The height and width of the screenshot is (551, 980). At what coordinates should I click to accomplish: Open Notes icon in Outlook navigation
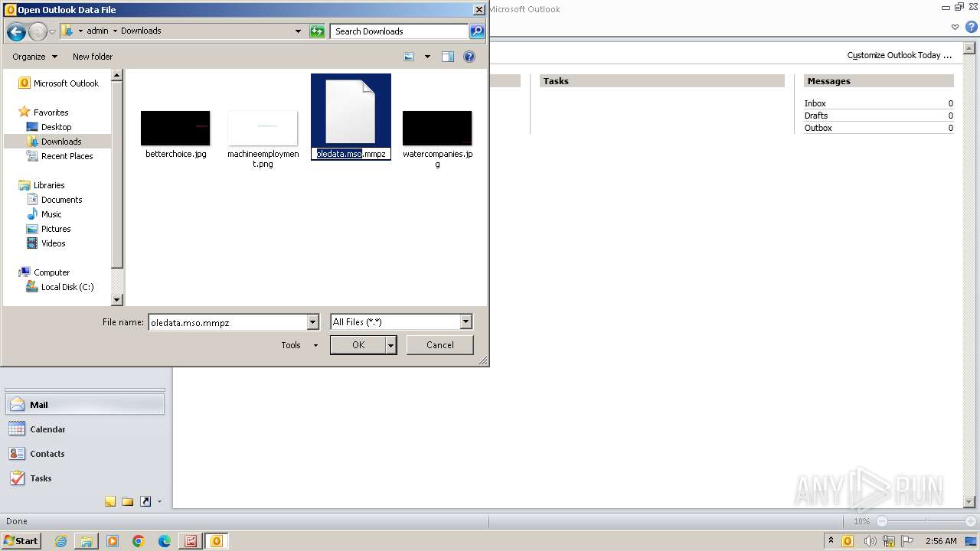110,501
